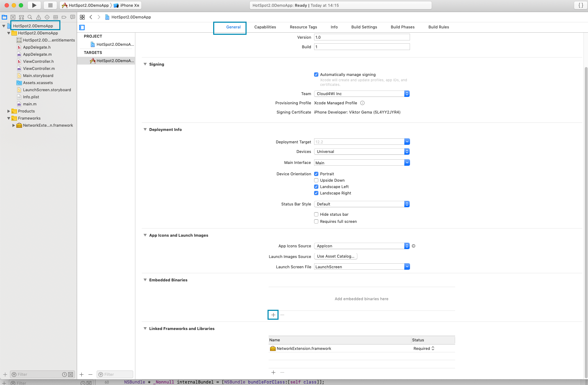Choose the iPhone XR run destination
The image size is (588, 385).
point(127,5)
